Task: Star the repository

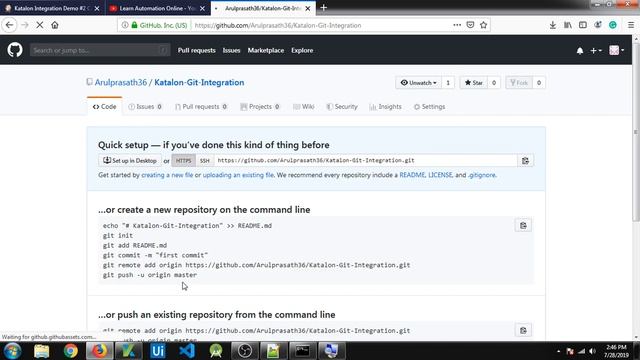Action: pyautogui.click(x=473, y=83)
